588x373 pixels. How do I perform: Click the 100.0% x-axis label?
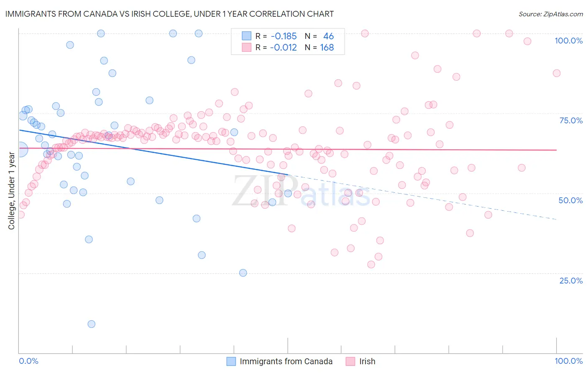(x=568, y=361)
